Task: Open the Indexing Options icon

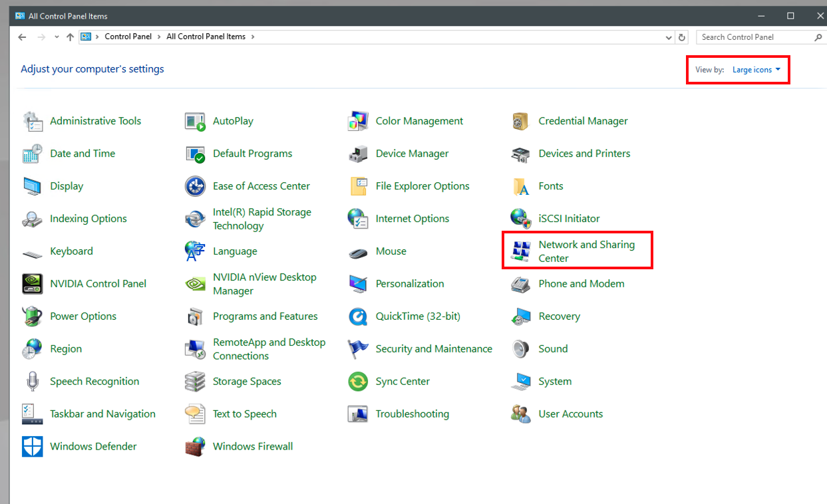Action: [33, 219]
